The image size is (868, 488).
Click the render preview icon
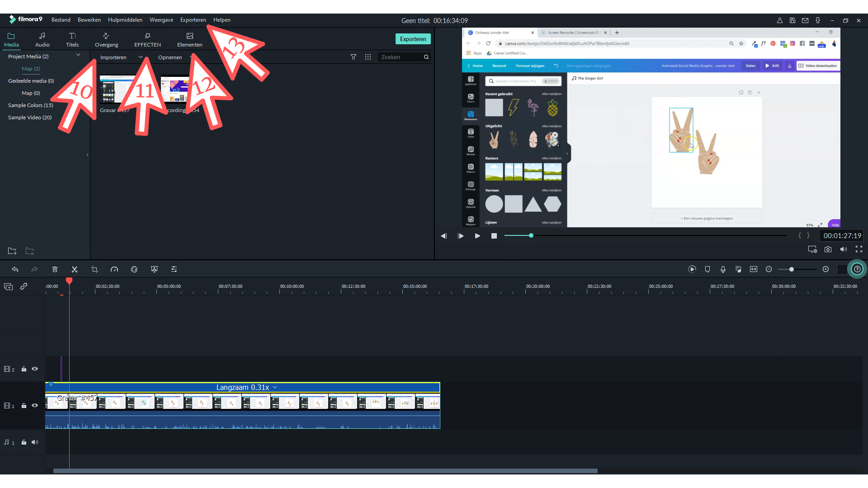692,269
